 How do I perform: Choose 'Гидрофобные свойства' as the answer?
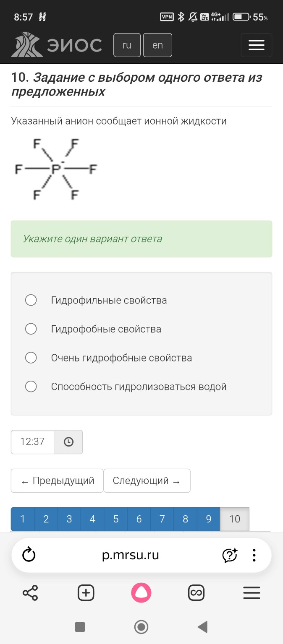(x=31, y=329)
